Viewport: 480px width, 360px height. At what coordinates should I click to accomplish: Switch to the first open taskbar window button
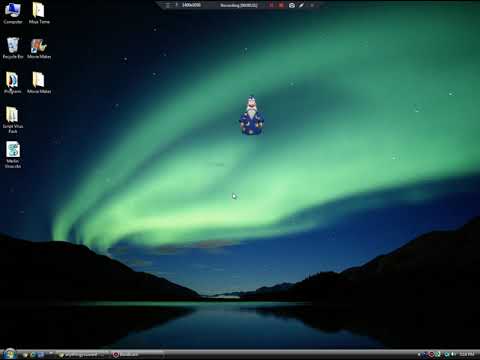coord(82,355)
